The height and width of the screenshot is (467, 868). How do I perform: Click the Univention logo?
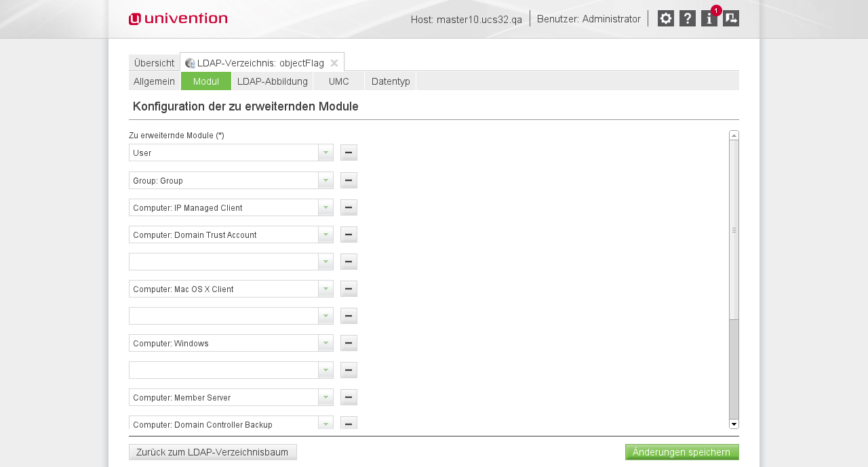[x=178, y=19]
